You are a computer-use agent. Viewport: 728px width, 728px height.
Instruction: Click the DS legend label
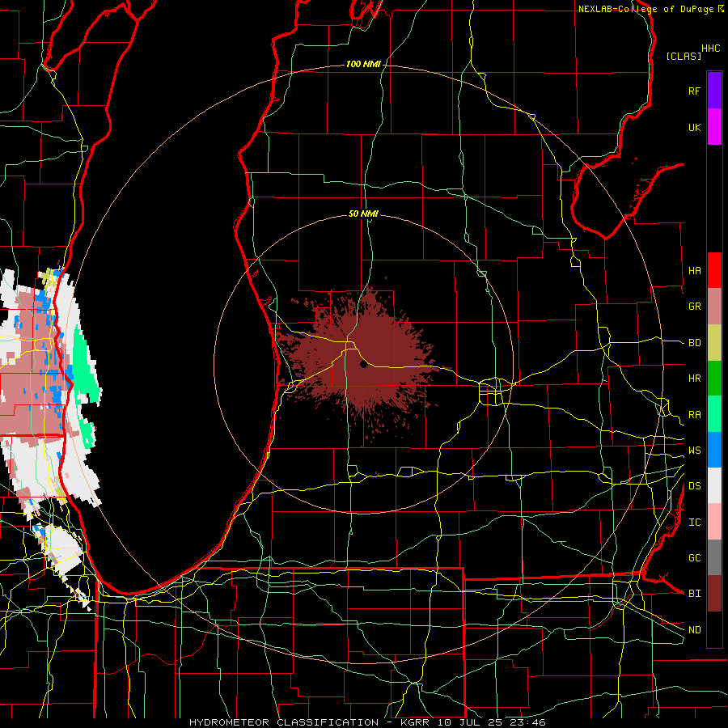(x=694, y=486)
